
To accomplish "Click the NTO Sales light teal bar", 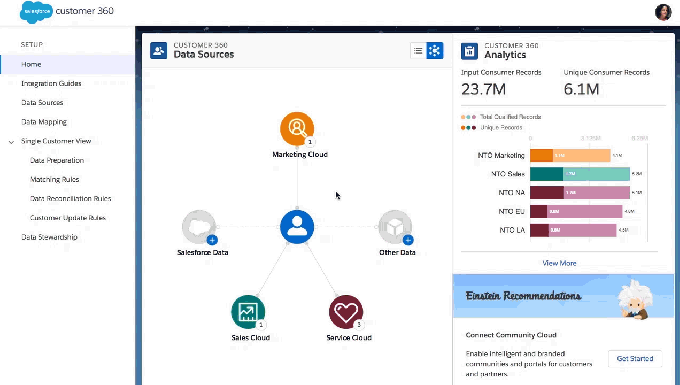I will (x=596, y=174).
